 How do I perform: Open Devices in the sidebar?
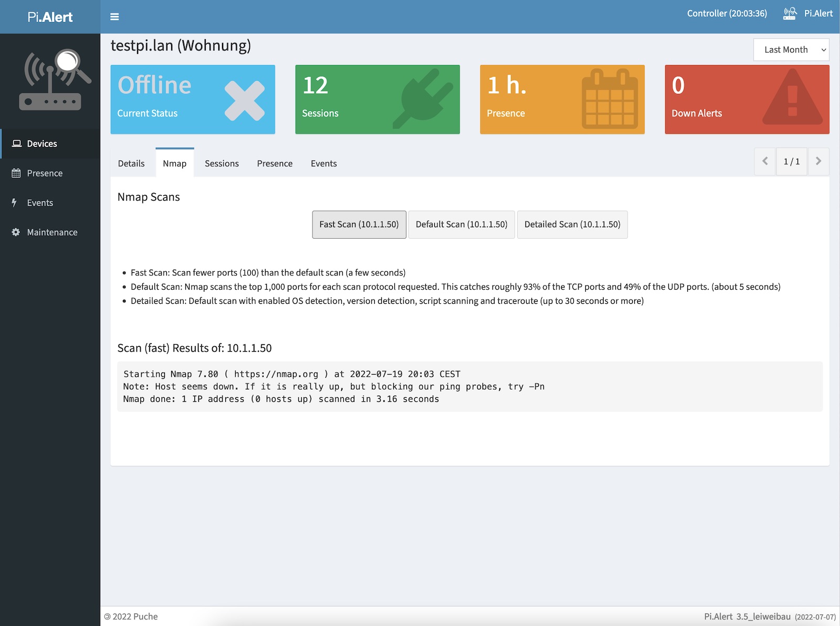pyautogui.click(x=42, y=144)
